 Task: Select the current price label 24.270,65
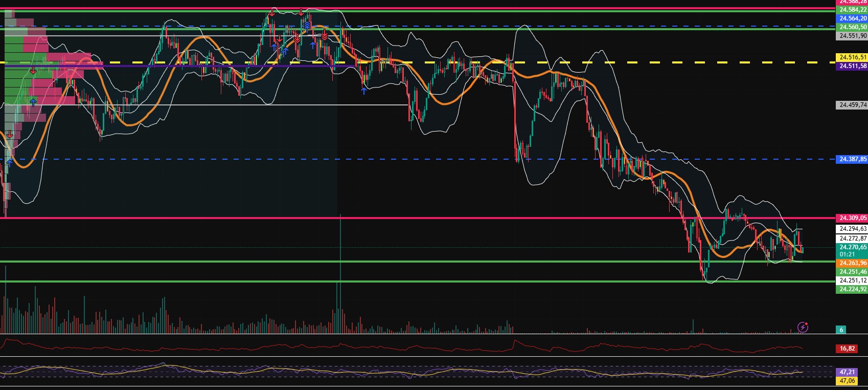point(852,247)
